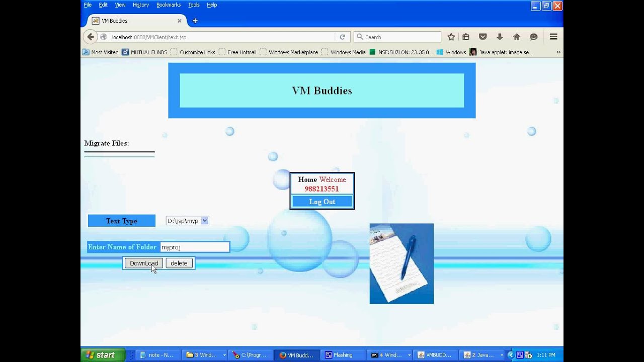
Task: Click into the Search box
Action: 397,37
